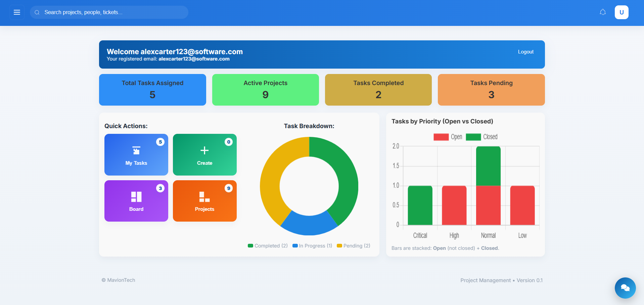The width and height of the screenshot is (644, 305).
Task: Click Logout in the welcome banner
Action: 525,52
